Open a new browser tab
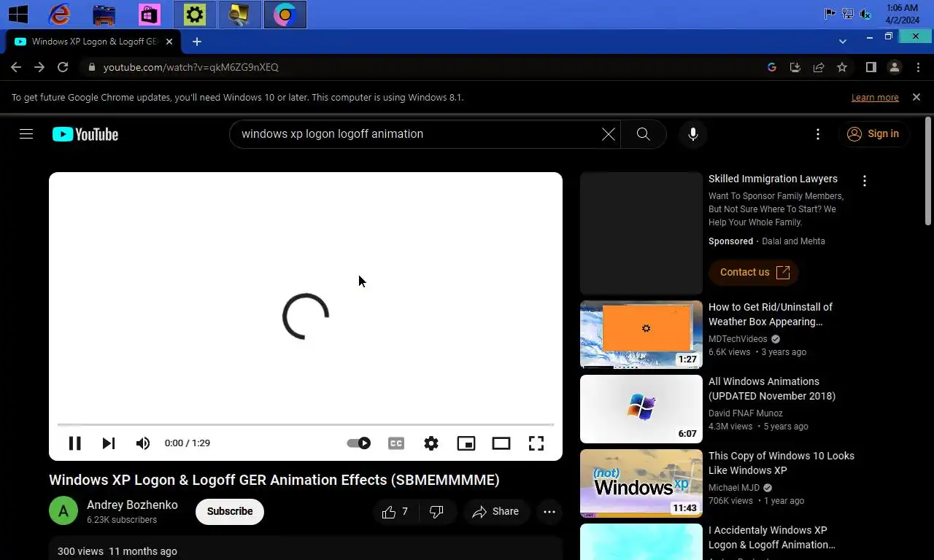 196,42
